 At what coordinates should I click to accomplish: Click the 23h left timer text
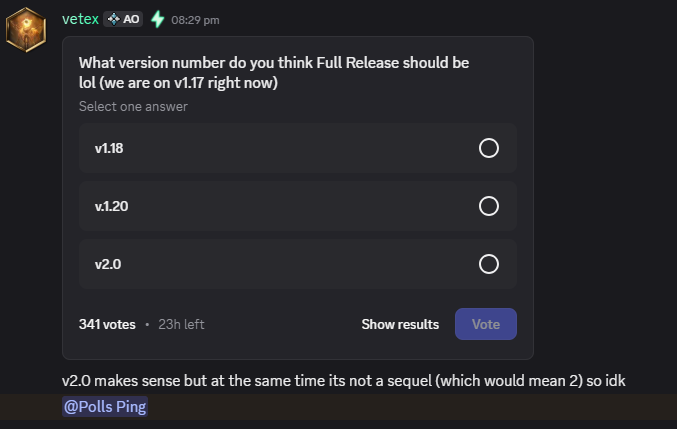click(181, 324)
